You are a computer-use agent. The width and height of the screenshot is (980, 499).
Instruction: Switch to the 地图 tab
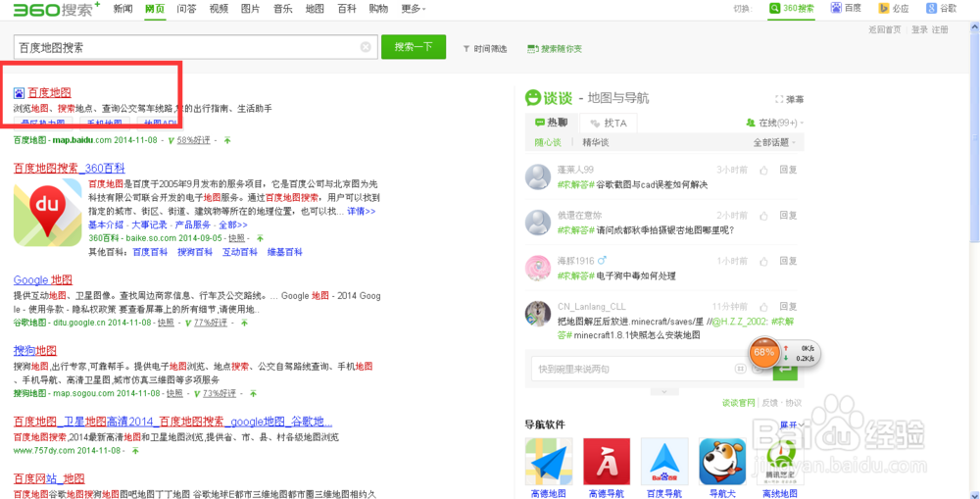tap(315, 9)
